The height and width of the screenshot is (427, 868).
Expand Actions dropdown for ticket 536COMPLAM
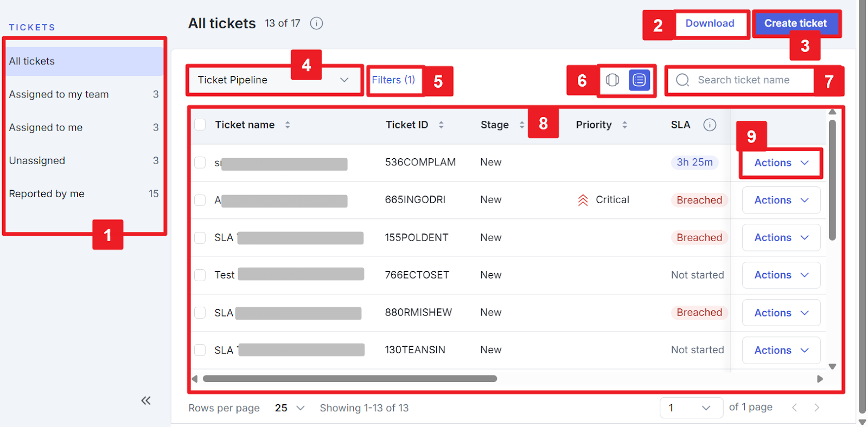781,163
